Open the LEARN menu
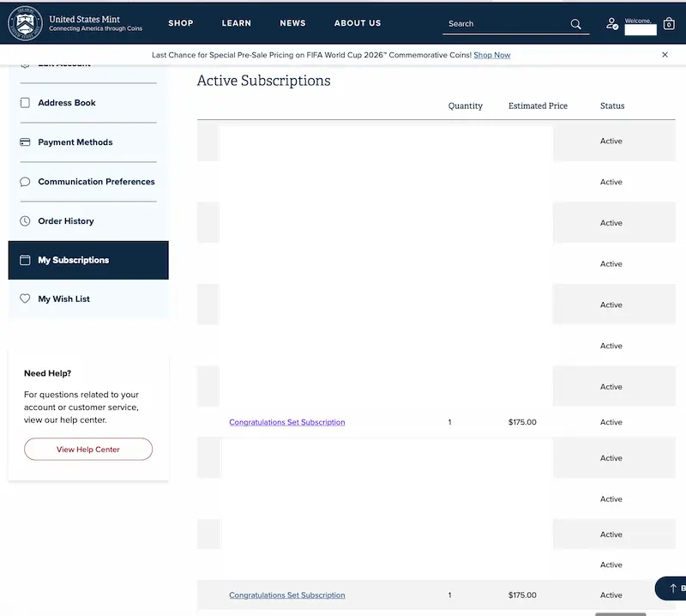686x616 pixels. click(237, 23)
